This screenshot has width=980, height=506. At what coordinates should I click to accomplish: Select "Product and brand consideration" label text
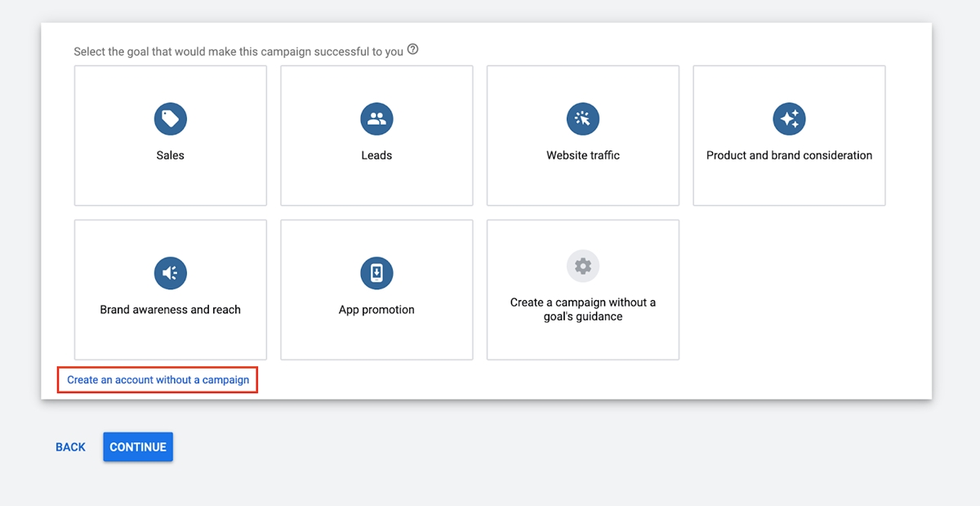pyautogui.click(x=789, y=155)
